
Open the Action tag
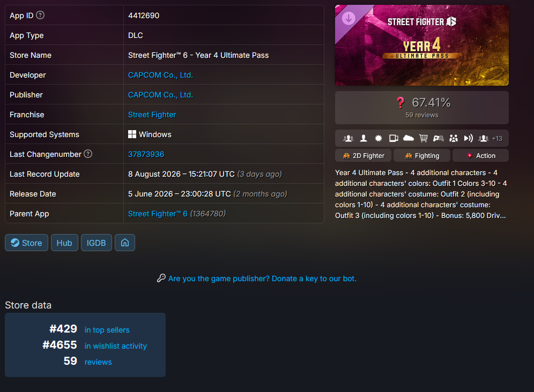(x=480, y=155)
